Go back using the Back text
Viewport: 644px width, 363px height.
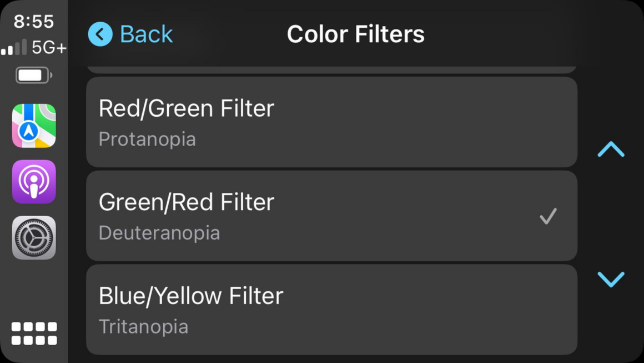click(x=147, y=34)
